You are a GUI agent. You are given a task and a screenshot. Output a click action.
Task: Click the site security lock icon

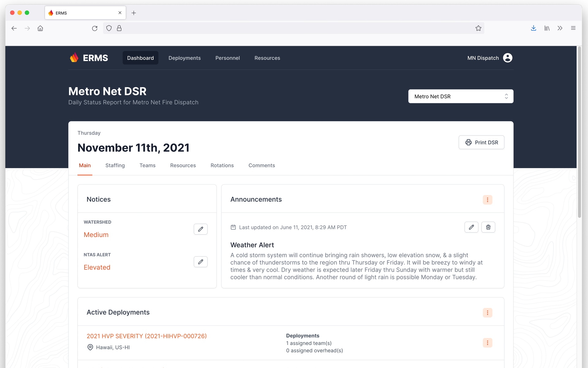point(119,28)
